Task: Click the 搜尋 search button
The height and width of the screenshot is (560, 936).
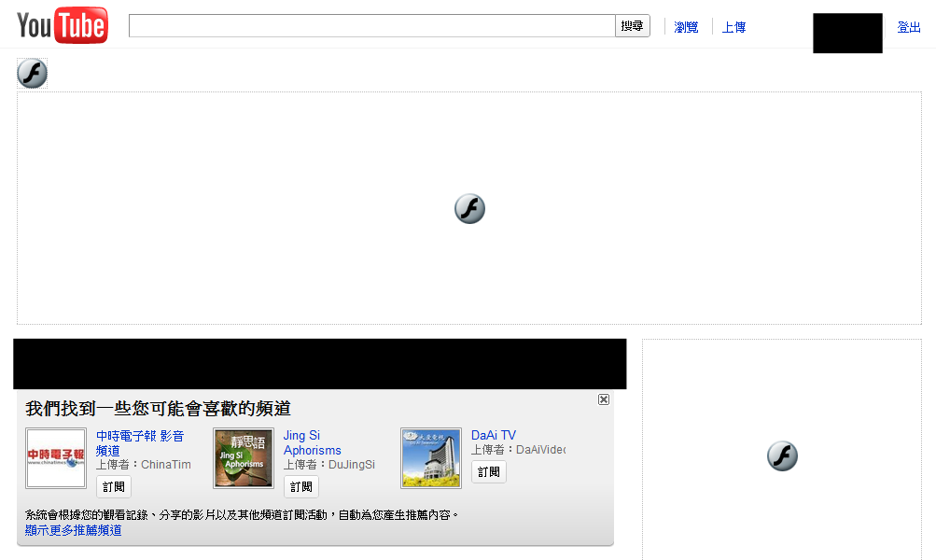Action: tap(632, 26)
